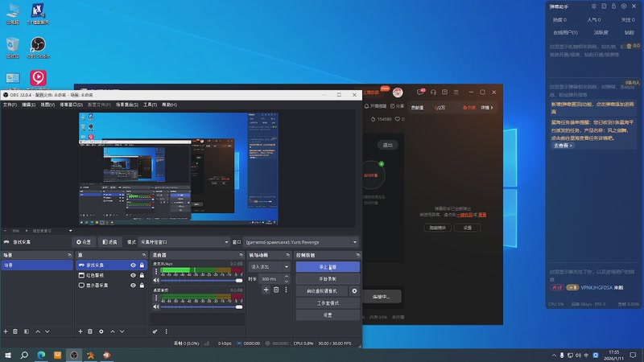Open virtual camera settings gear
Image resolution: width=644 pixels, height=362 pixels.
tap(354, 291)
